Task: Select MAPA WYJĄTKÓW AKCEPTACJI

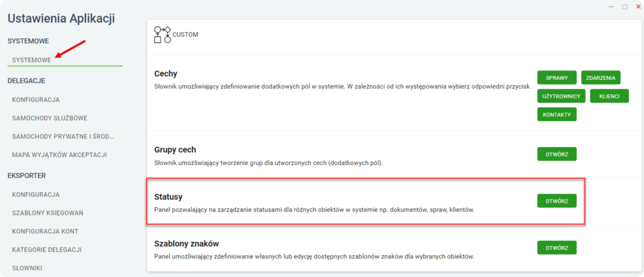Action: (x=60, y=155)
